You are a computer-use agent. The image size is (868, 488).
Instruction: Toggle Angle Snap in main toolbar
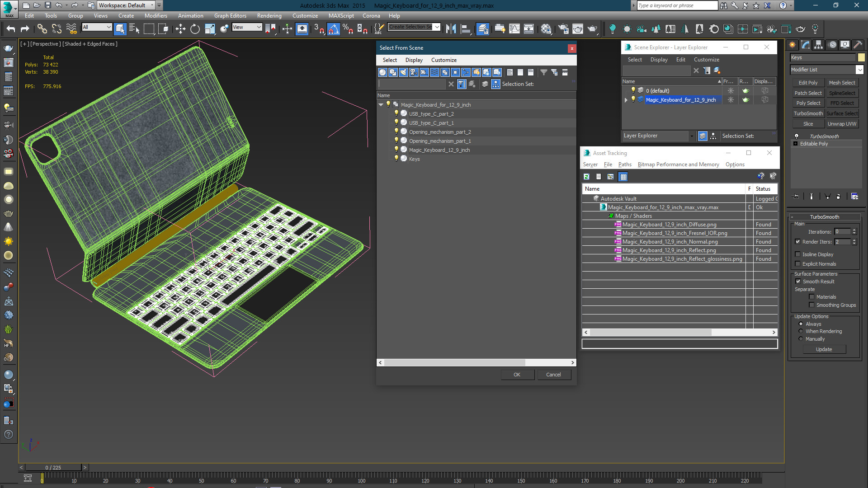pos(333,29)
